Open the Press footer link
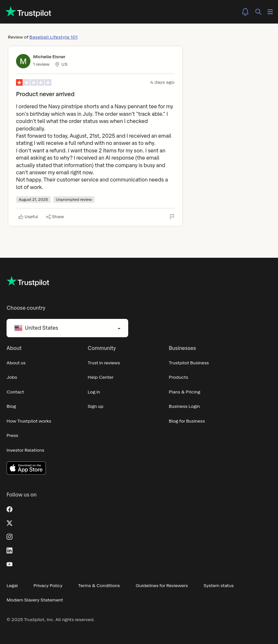Viewport: 278px width, 644px height. pyautogui.click(x=12, y=436)
